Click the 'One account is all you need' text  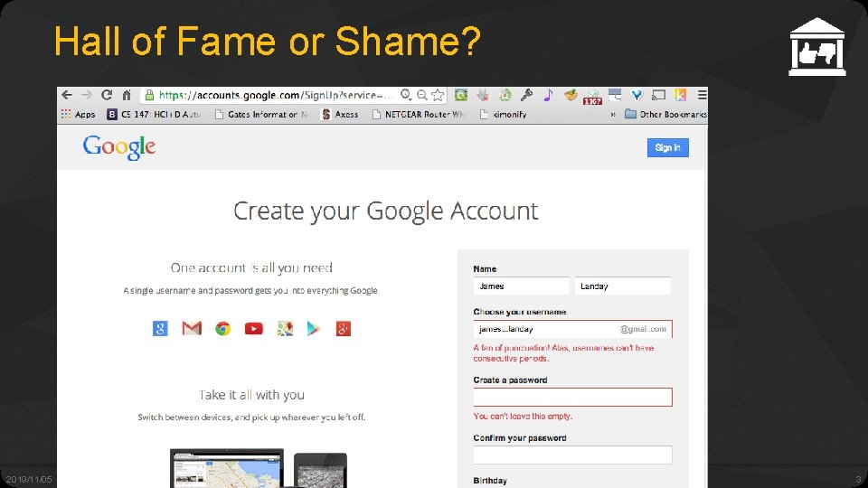[251, 267]
